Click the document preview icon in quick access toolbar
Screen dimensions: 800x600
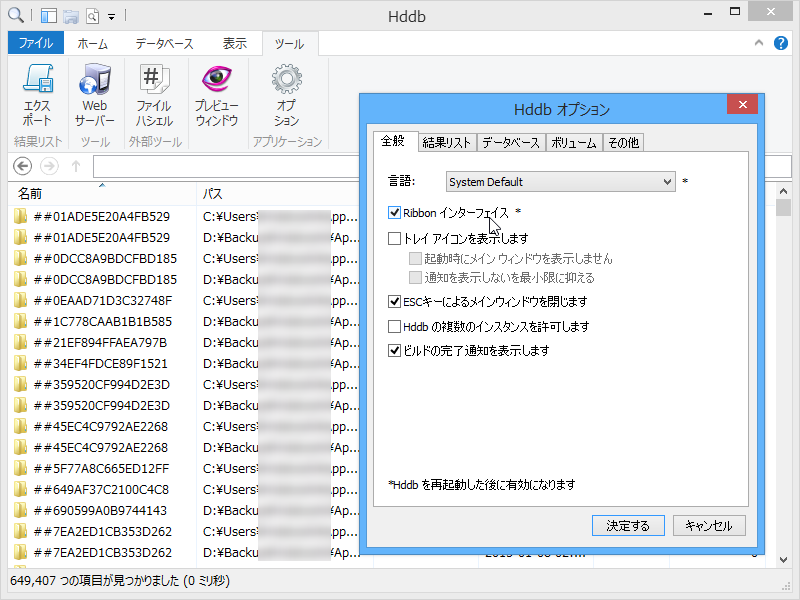coord(92,16)
